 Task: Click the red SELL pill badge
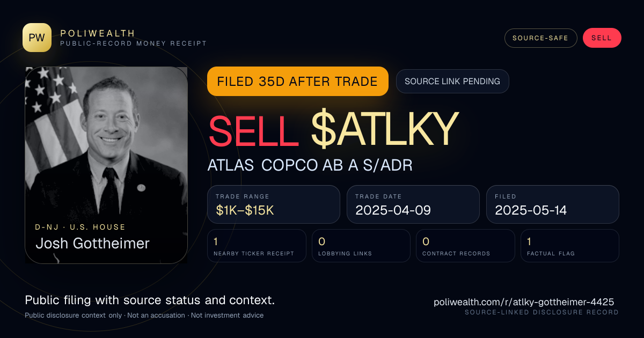tap(602, 38)
